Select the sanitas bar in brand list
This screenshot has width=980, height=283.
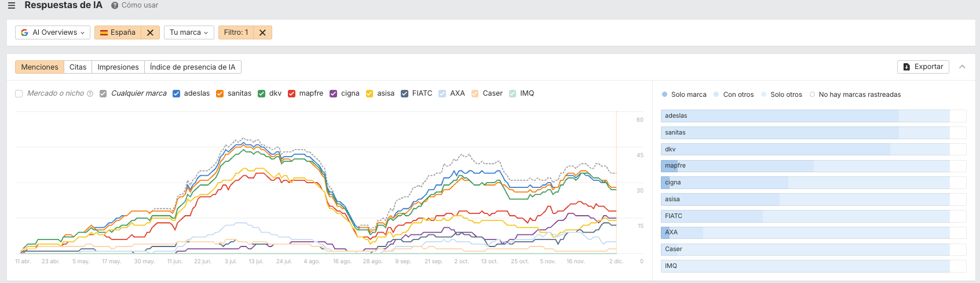805,133
